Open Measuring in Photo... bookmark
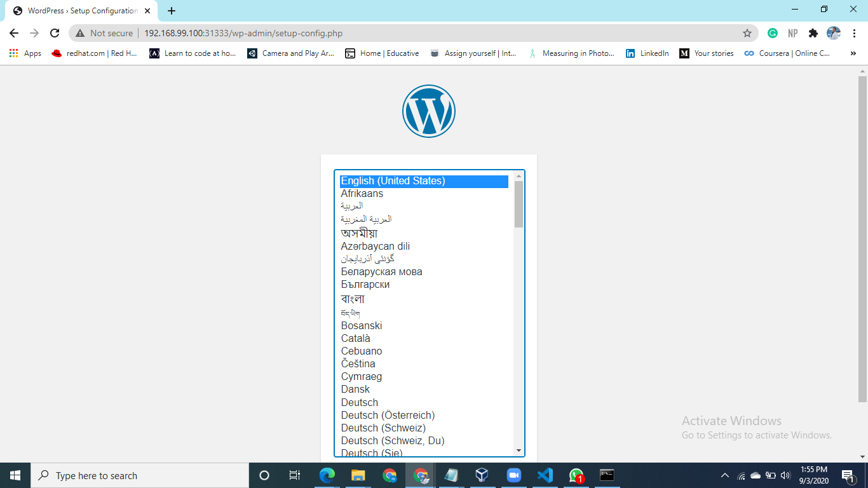The height and width of the screenshot is (488, 868). pyautogui.click(x=571, y=53)
